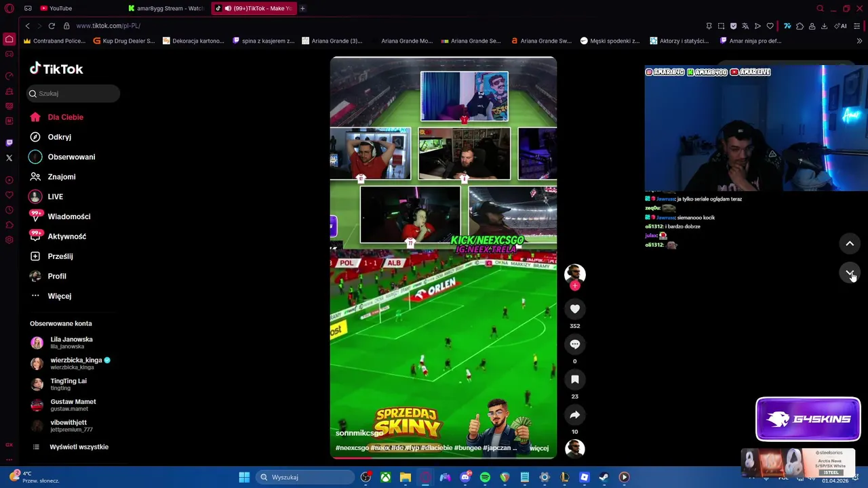
Task: Open Znajomi page
Action: pyautogui.click(x=53, y=177)
